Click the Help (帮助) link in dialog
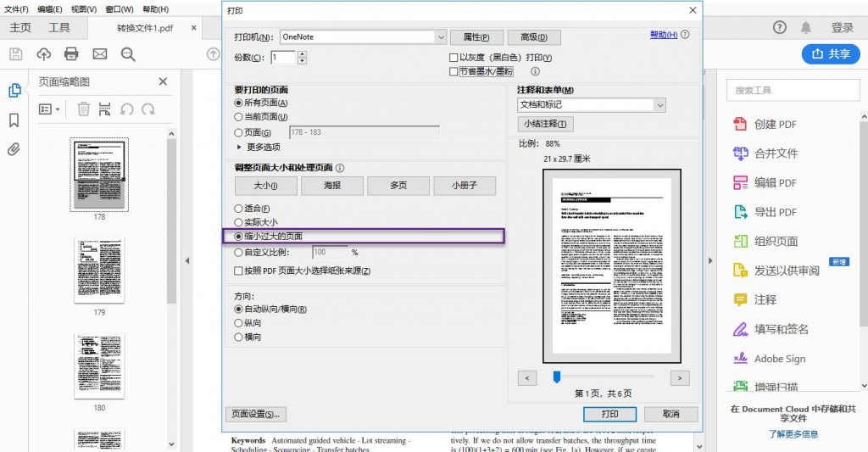The width and height of the screenshot is (868, 452). click(x=664, y=34)
